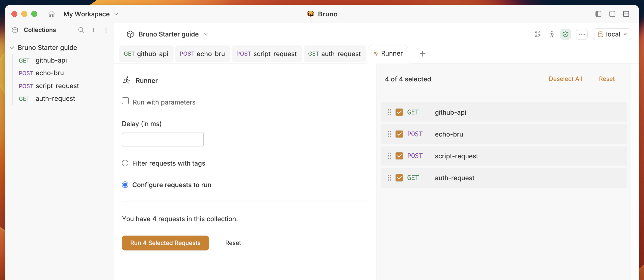The image size is (644, 280).
Task: Open the local environment dropdown
Action: [x=612, y=34]
